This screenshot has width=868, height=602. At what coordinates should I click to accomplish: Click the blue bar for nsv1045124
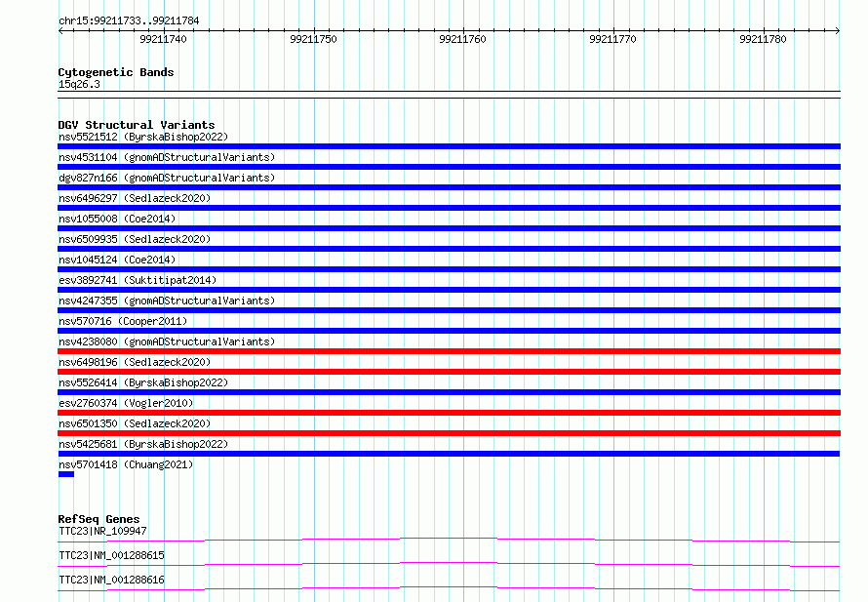click(449, 269)
